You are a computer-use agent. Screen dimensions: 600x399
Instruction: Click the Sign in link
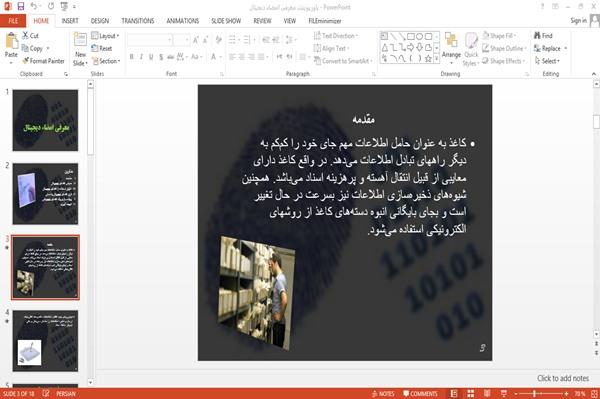tap(579, 21)
